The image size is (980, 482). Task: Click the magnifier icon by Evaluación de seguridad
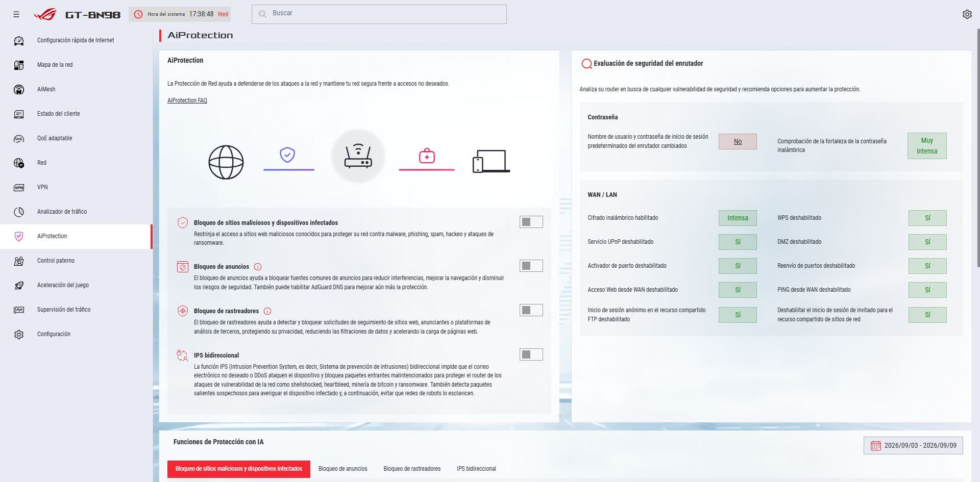tap(586, 64)
